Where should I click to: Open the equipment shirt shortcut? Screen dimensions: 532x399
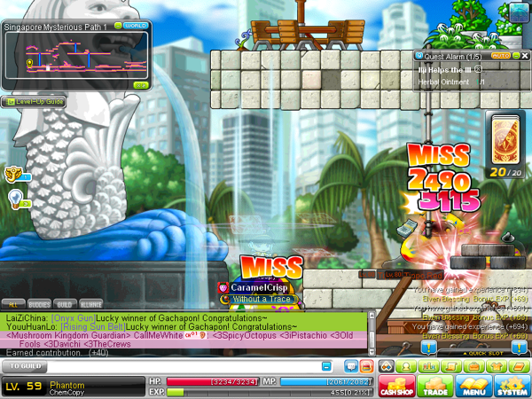point(497,366)
